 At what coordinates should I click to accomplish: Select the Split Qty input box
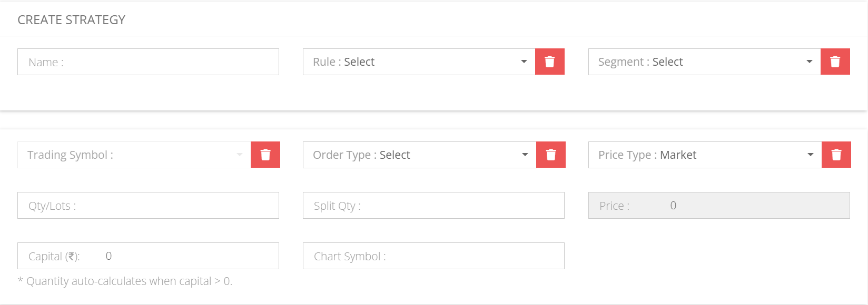(433, 206)
